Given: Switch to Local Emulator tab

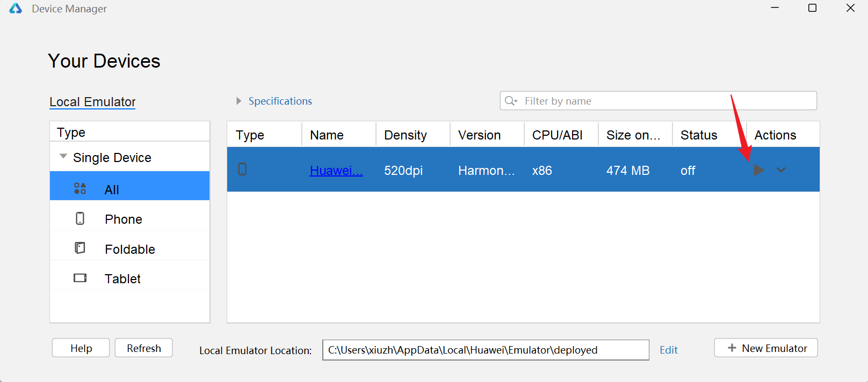Looking at the screenshot, I should [92, 102].
